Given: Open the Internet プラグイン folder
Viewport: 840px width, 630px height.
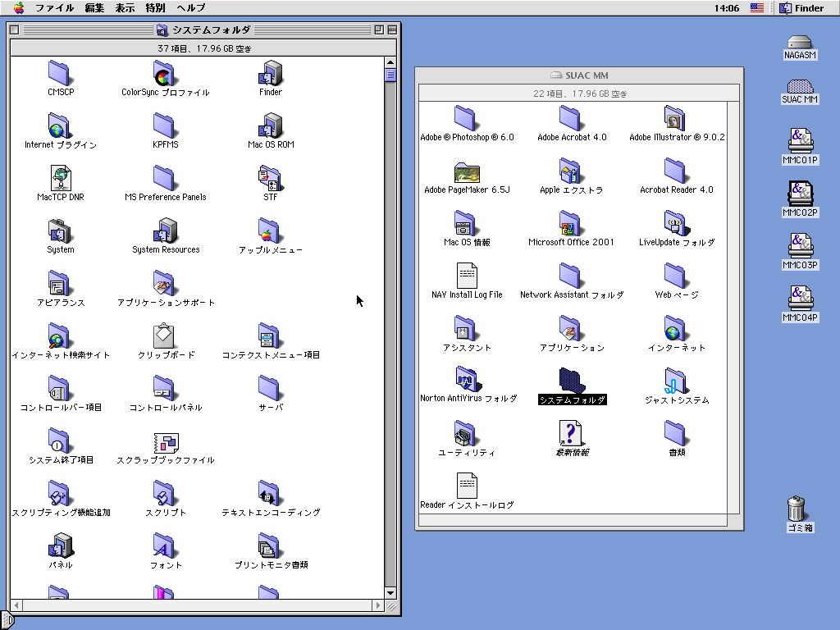Looking at the screenshot, I should 60,126.
